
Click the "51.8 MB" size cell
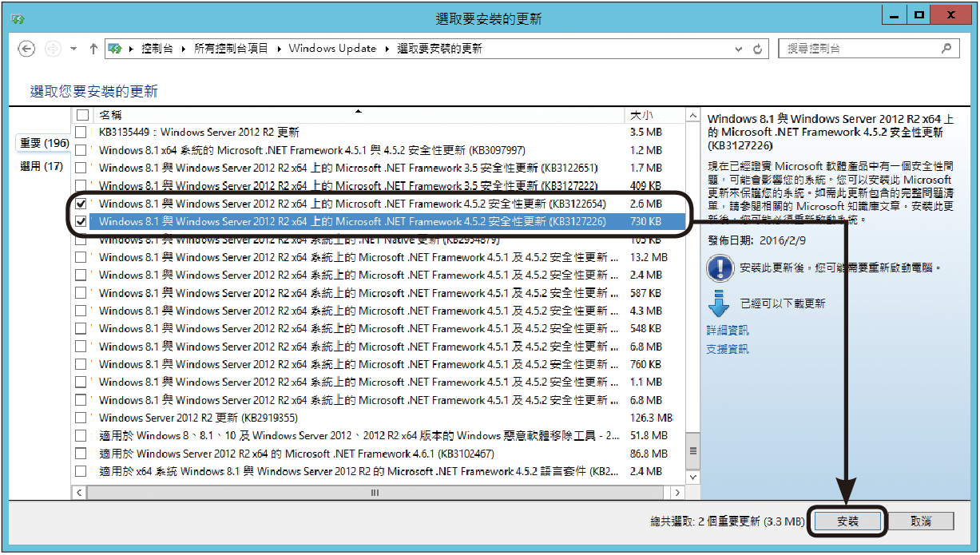(649, 436)
